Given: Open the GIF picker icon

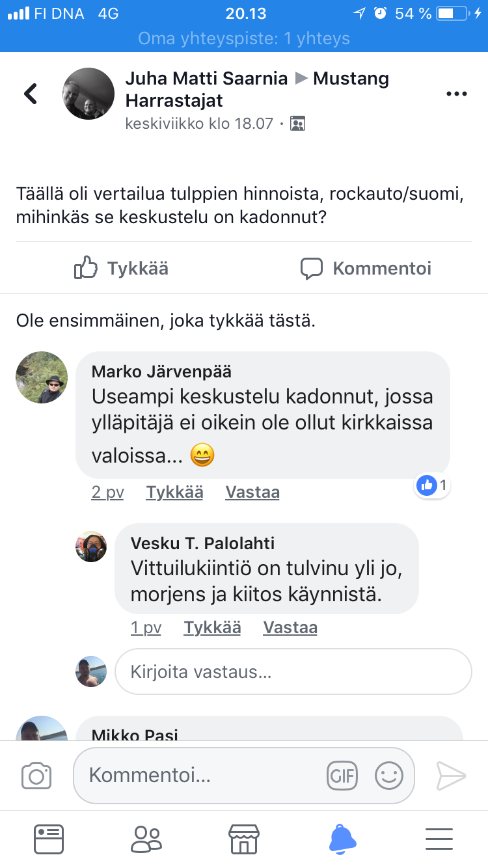Looking at the screenshot, I should tap(342, 776).
